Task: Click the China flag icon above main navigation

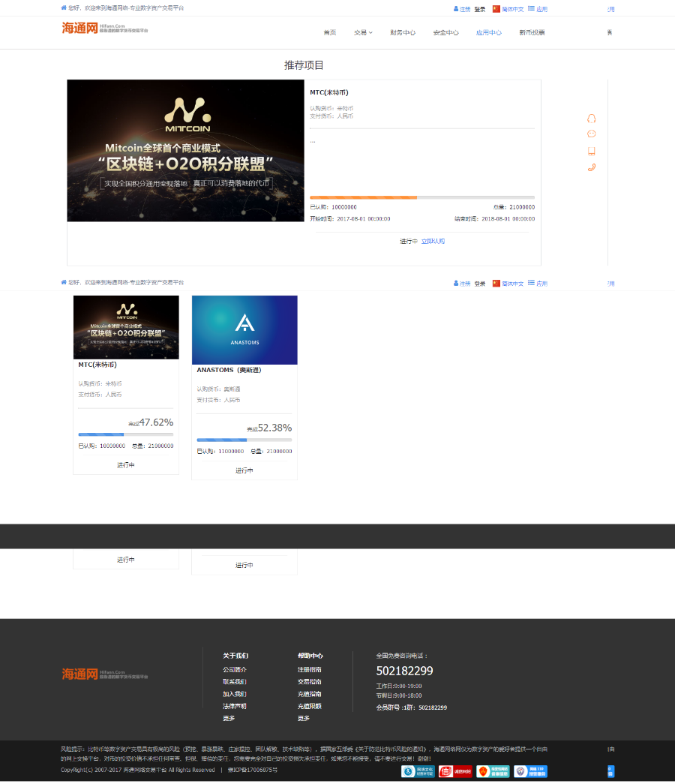Action: click(496, 9)
